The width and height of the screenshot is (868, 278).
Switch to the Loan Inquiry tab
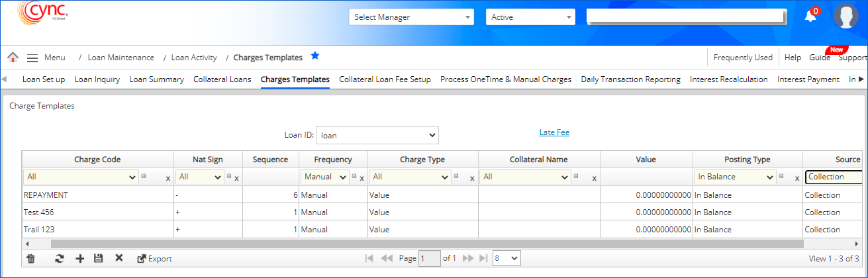click(x=97, y=79)
